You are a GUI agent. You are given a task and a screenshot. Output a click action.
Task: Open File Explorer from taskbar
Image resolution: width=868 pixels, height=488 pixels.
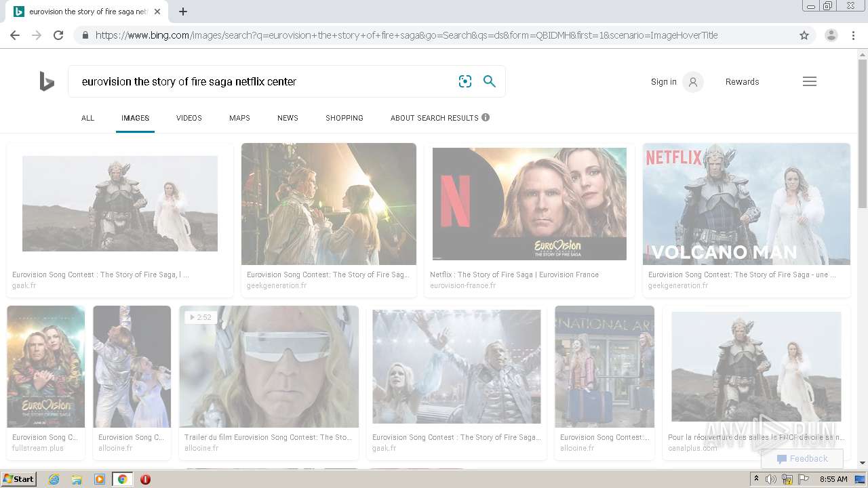(77, 479)
